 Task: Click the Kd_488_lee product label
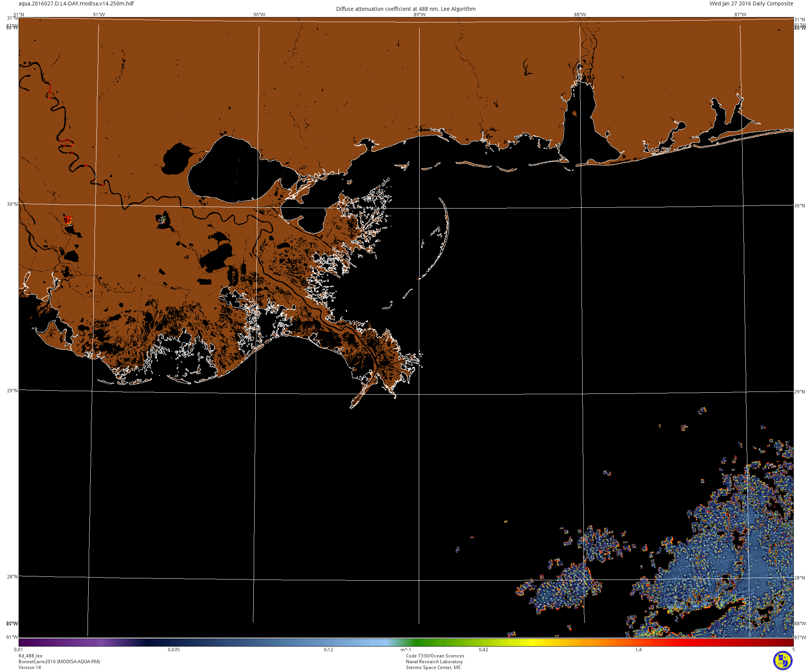pyautogui.click(x=30, y=656)
